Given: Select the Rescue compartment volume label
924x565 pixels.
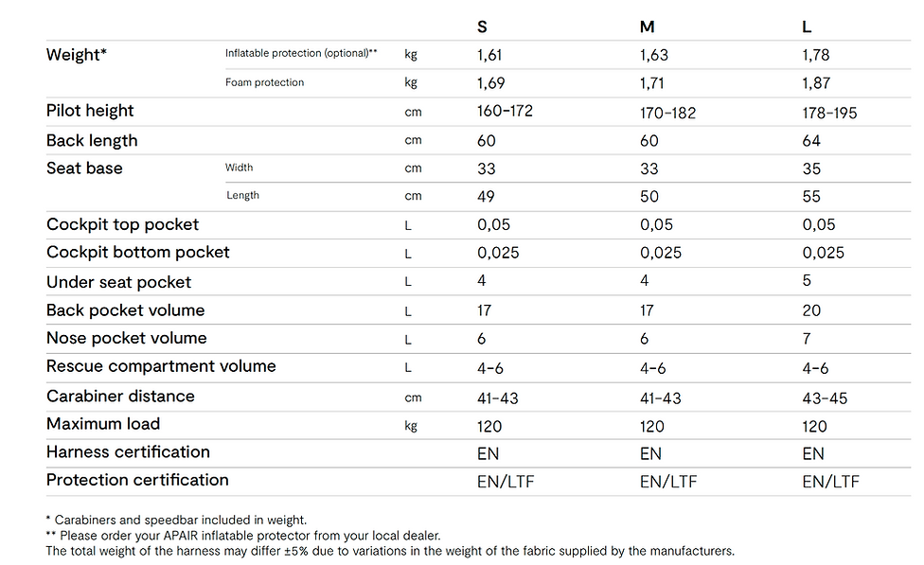Looking at the screenshot, I should [x=161, y=366].
